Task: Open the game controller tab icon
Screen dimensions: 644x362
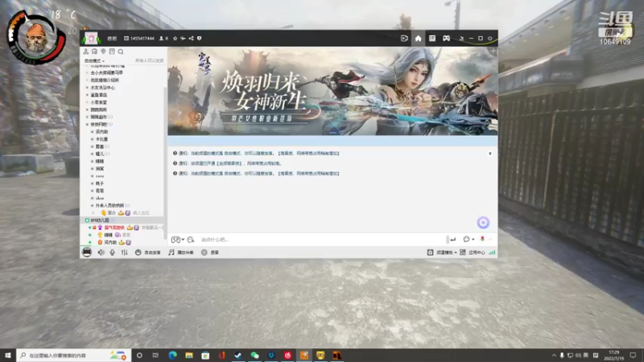Action: (x=446, y=38)
